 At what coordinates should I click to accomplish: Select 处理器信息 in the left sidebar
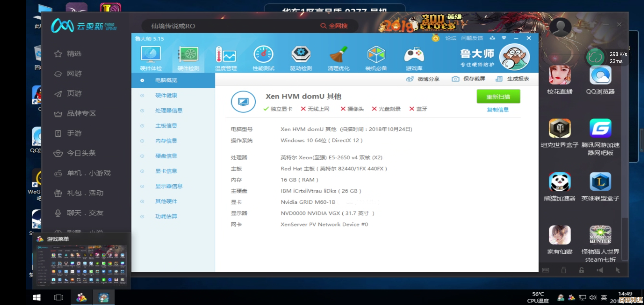[x=169, y=110]
